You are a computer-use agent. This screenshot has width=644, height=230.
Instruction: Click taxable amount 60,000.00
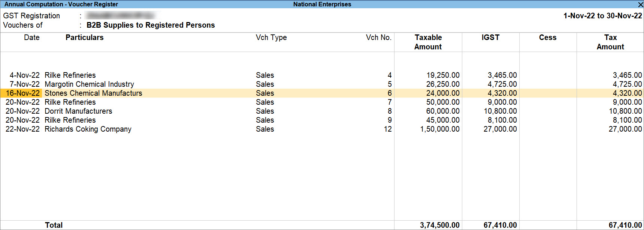pyautogui.click(x=443, y=111)
